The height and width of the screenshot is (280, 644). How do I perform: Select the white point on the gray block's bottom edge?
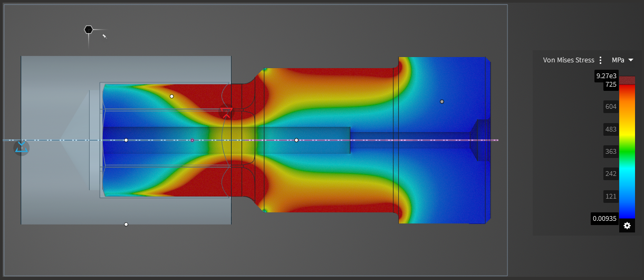click(126, 225)
